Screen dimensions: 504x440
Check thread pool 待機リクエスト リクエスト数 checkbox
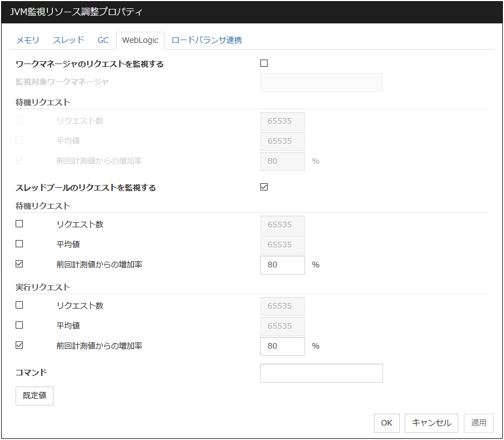coord(20,224)
